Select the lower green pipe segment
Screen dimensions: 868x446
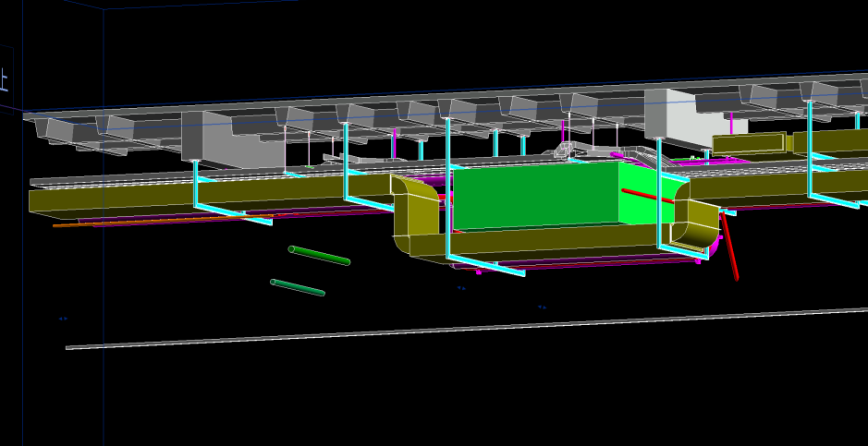click(298, 287)
